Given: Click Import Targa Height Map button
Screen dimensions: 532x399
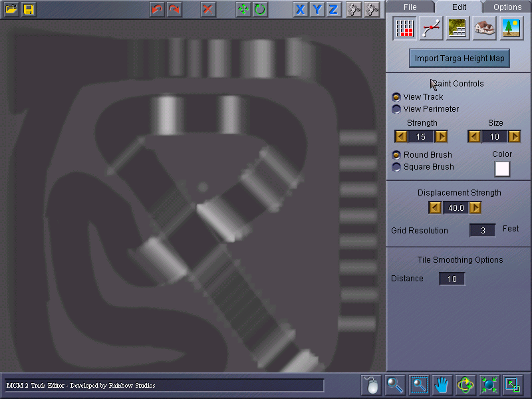Looking at the screenshot, I should (x=460, y=59).
